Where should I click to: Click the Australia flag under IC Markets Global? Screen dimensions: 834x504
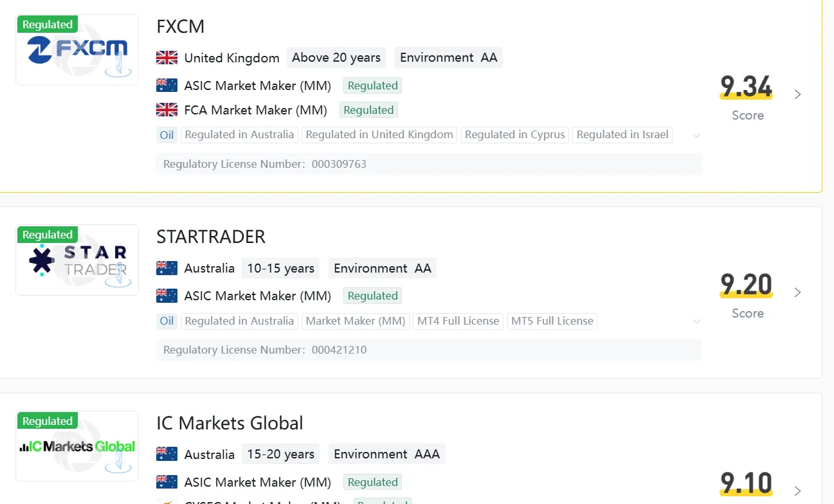tap(167, 455)
